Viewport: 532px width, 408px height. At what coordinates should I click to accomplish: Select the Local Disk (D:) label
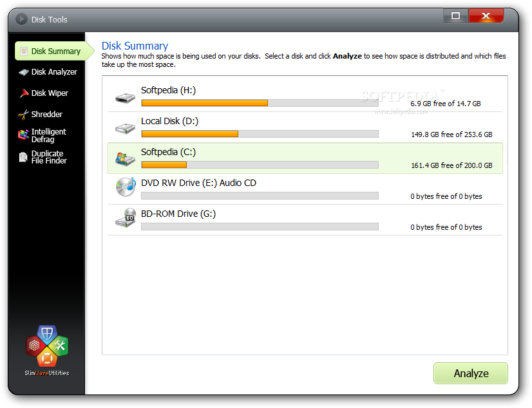169,121
